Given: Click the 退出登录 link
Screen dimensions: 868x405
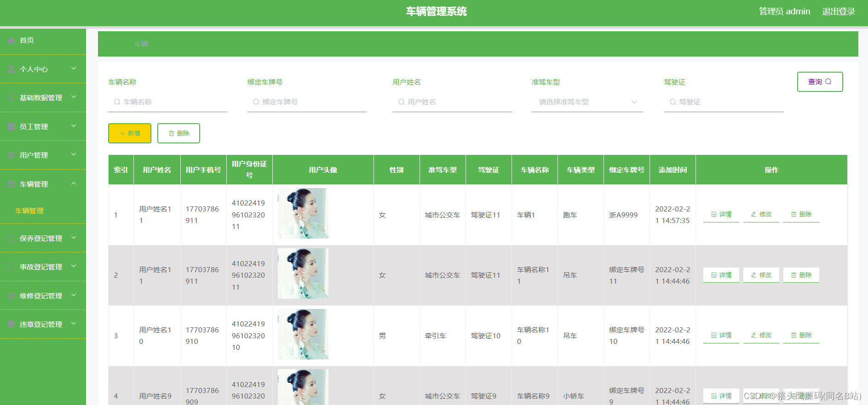Looking at the screenshot, I should (x=839, y=11).
